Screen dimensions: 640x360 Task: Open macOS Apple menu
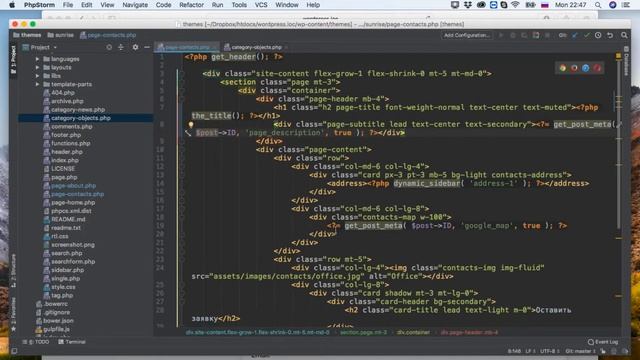pyautogui.click(x=12, y=5)
